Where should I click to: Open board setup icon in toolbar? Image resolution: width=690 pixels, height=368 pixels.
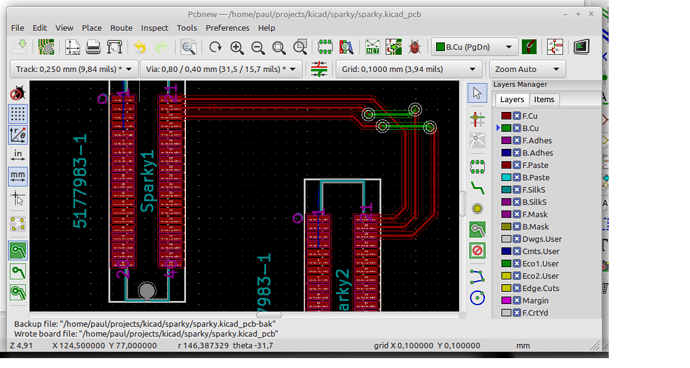[45, 47]
